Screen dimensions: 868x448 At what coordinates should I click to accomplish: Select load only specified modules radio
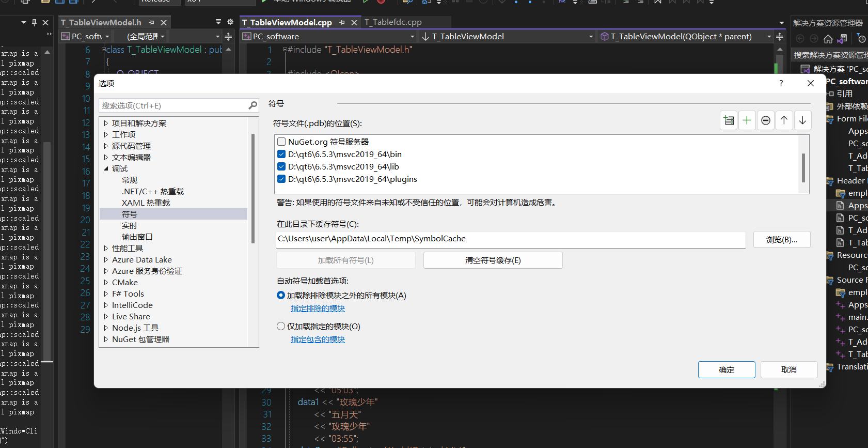tap(281, 326)
